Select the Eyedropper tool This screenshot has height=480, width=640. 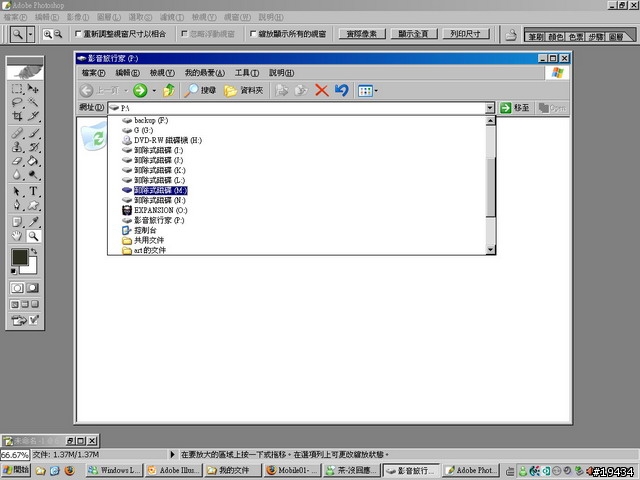click(33, 222)
